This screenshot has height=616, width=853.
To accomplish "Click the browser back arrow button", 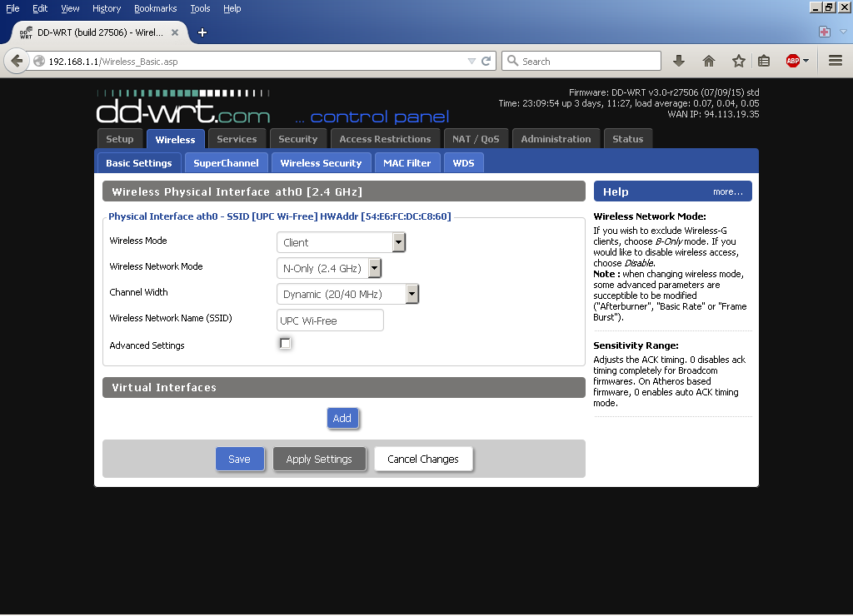I will 17,61.
